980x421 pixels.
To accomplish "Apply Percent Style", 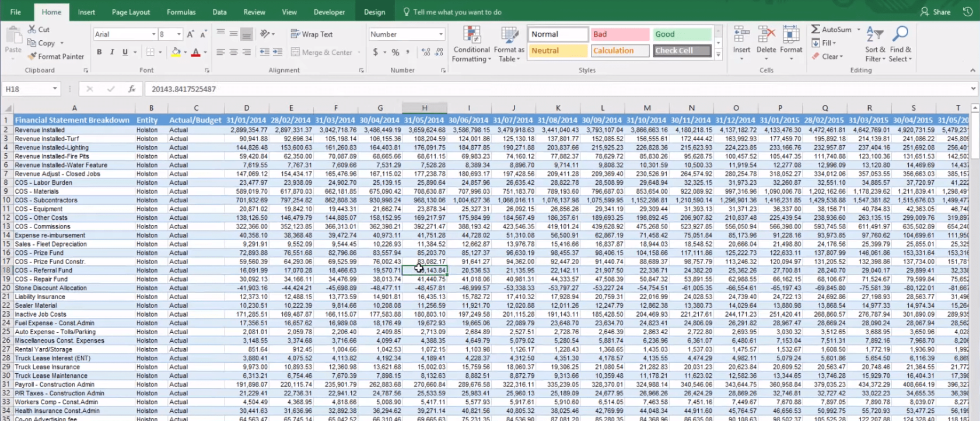I will 395,52.
